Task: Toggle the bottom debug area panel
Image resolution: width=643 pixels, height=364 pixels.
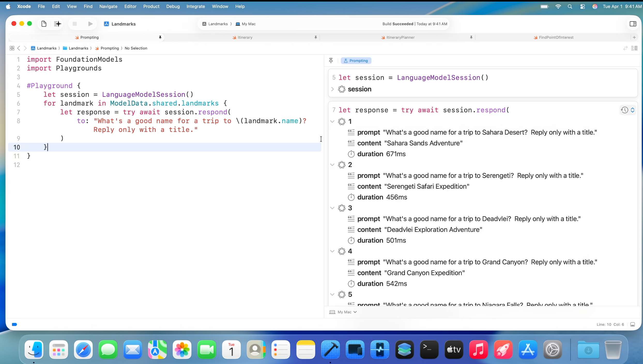Action: 633,325
